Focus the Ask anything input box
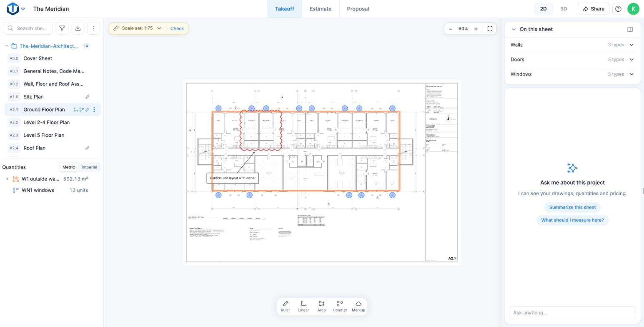 (x=572, y=313)
